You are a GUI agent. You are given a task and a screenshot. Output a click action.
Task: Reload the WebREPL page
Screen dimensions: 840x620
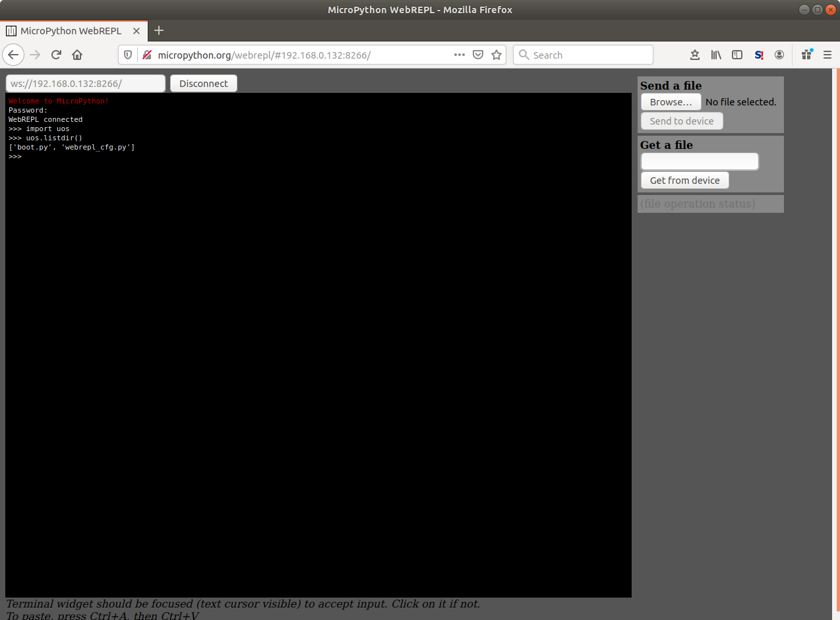(56, 55)
